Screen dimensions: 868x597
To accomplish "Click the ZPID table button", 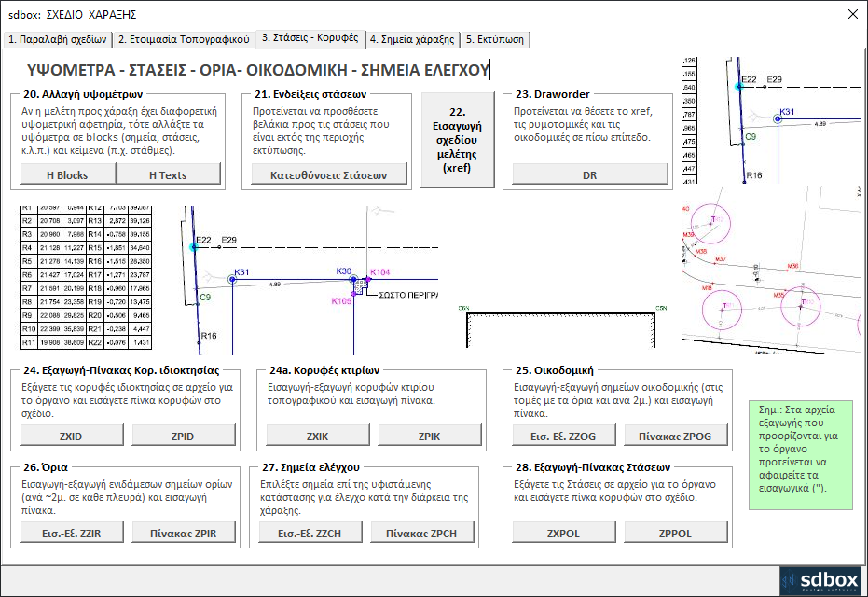I will [184, 437].
